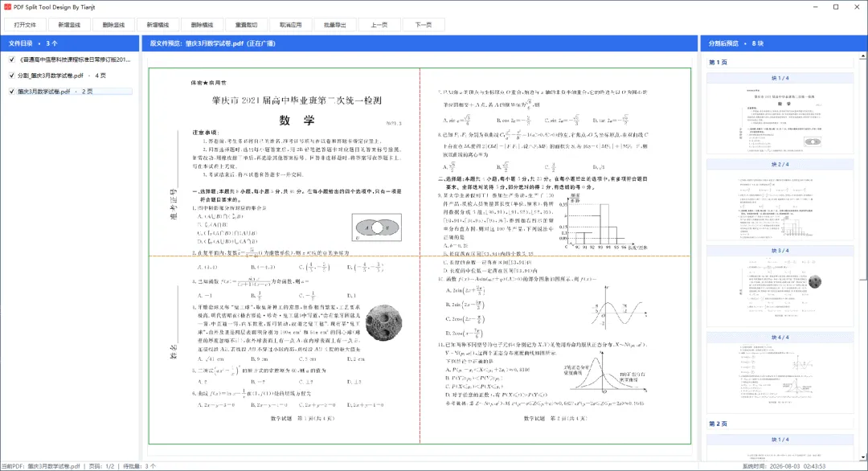Reset cropping with 重置裁切 button
The height and width of the screenshot is (471, 868).
[x=247, y=25]
